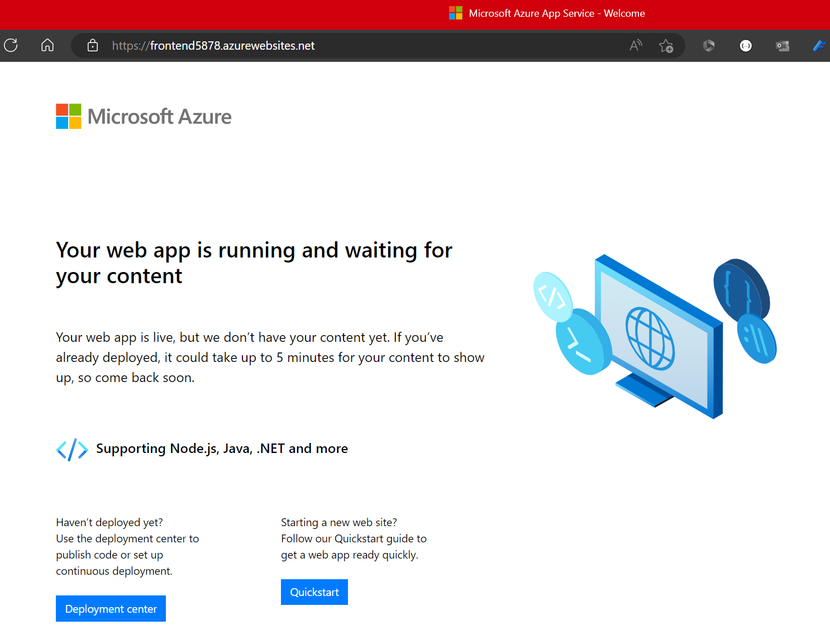Select the Microsoft Azure App Service title tab

point(556,13)
